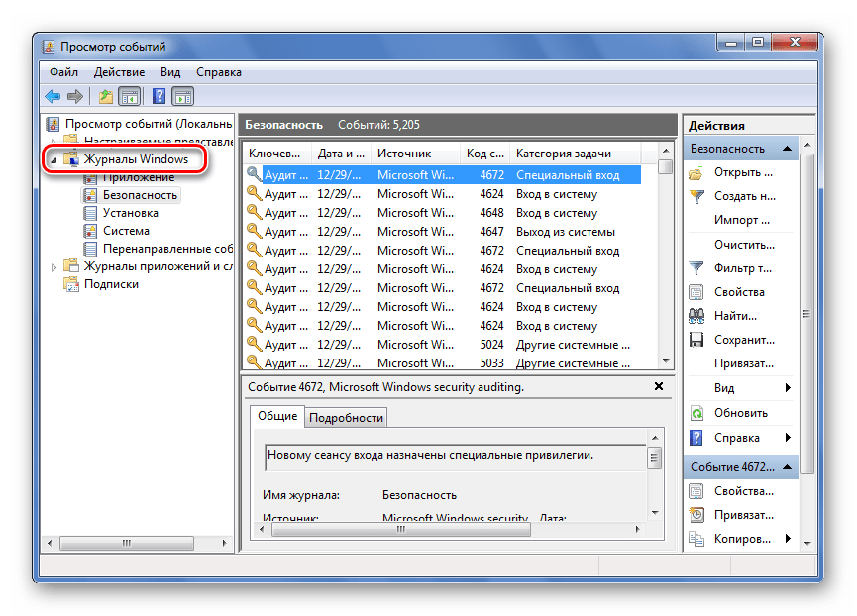Click the Find binoculars icon in Actions

pyautogui.click(x=696, y=316)
